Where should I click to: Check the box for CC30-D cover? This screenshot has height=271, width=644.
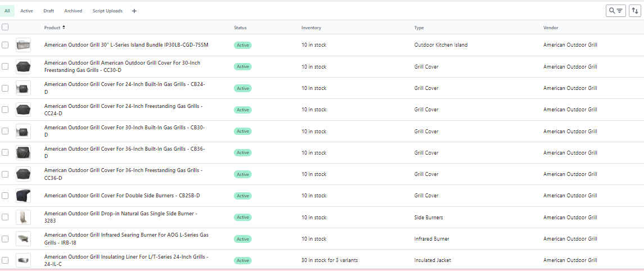(x=5, y=66)
